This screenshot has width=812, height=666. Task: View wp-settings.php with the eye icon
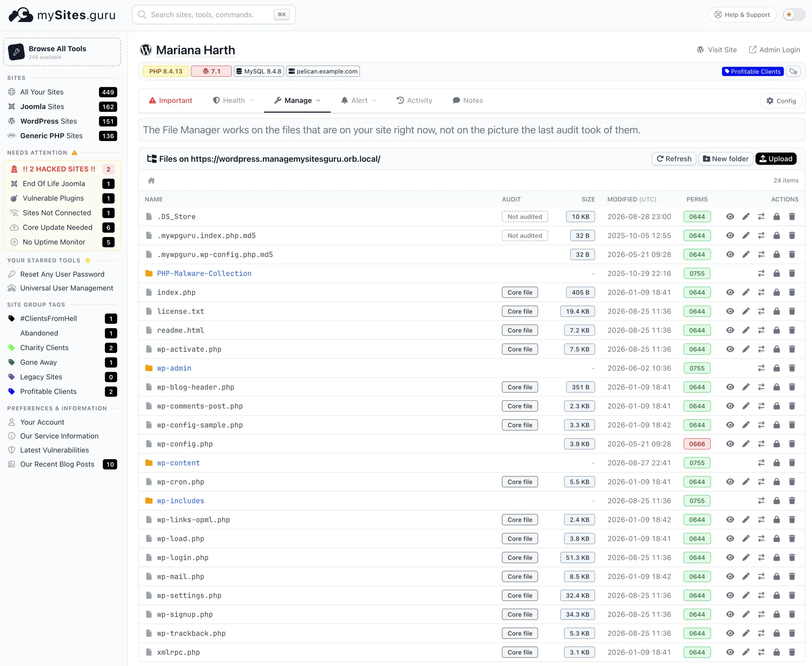click(730, 596)
